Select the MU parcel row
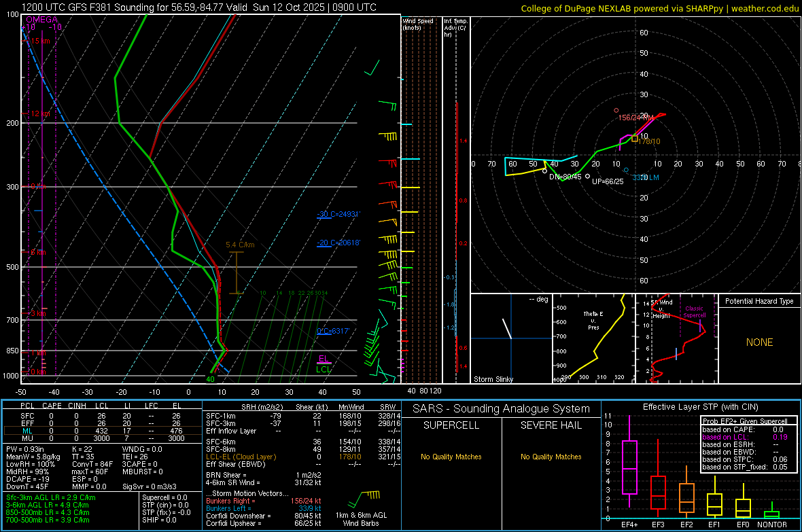 pos(103,438)
